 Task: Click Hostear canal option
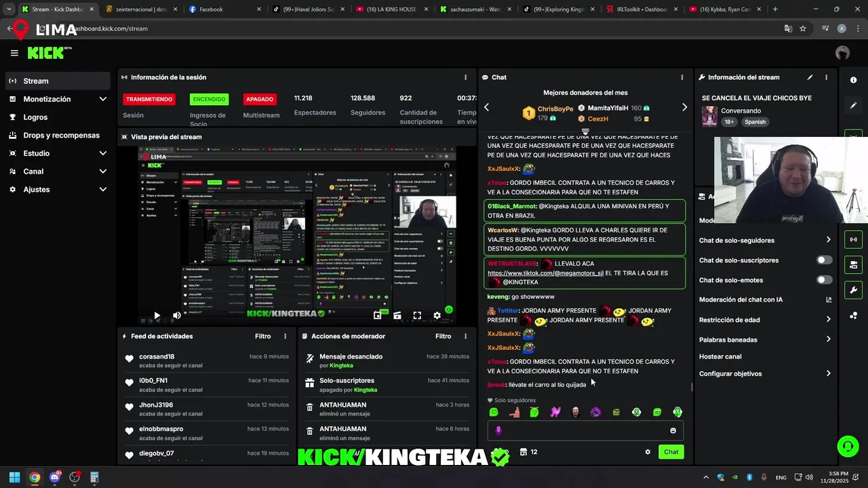(x=720, y=357)
